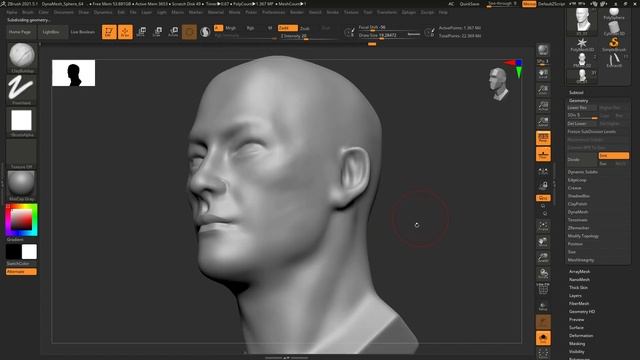Select the ClayBuildup brush thumbnail
The image size is (640, 360).
tap(22, 56)
